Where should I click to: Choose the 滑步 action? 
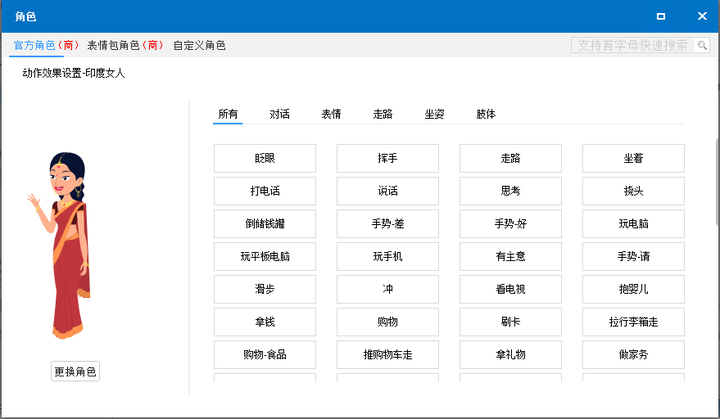click(265, 289)
